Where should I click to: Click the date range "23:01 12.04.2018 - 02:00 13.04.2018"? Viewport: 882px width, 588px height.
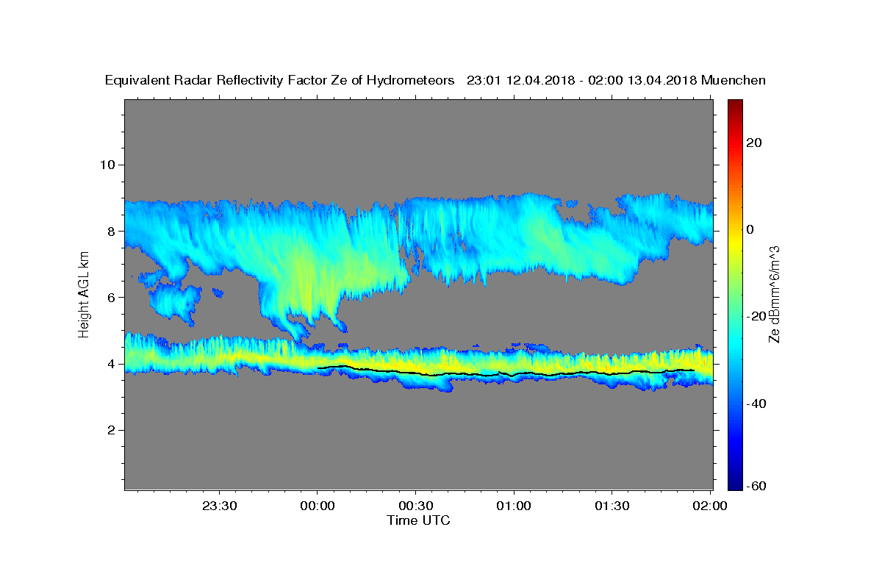coord(582,81)
